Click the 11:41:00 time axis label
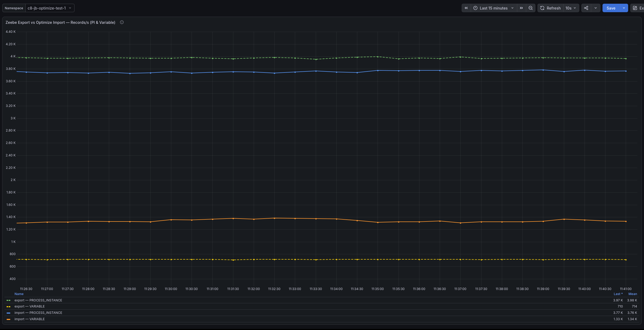The width and height of the screenshot is (644, 330). click(626, 289)
